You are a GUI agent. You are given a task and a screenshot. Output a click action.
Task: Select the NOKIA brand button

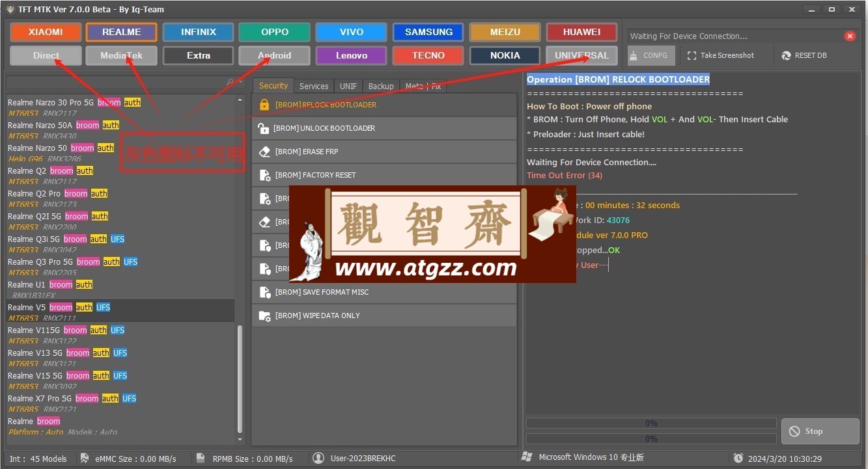505,55
